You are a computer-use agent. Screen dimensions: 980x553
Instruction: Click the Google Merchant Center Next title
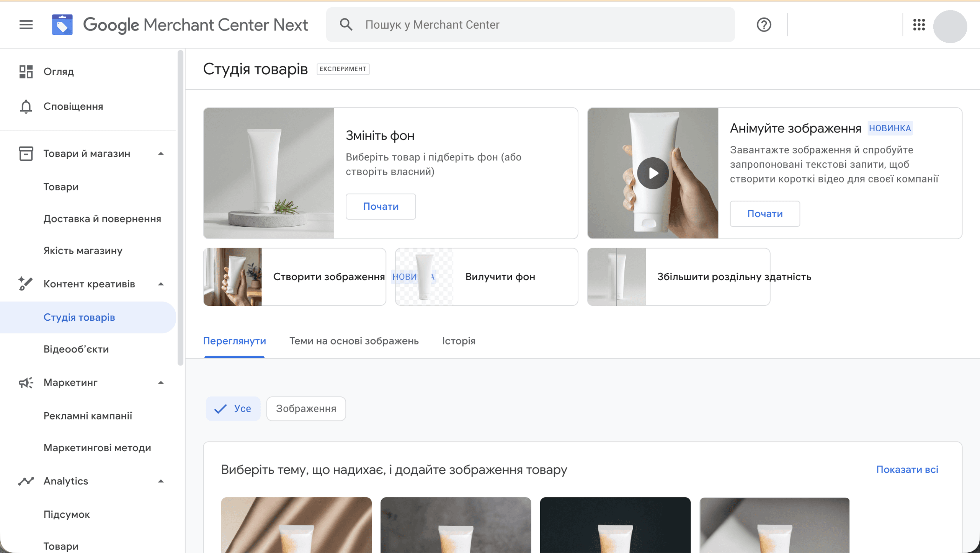[x=195, y=25]
